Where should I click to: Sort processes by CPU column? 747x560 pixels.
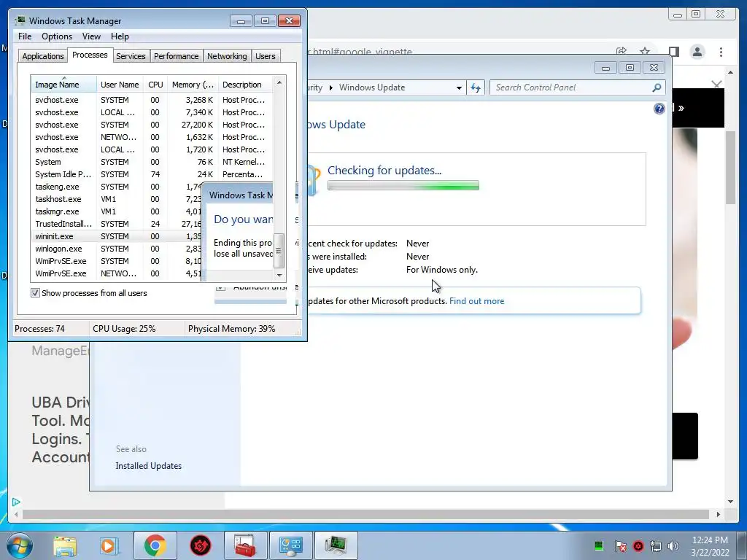point(155,85)
